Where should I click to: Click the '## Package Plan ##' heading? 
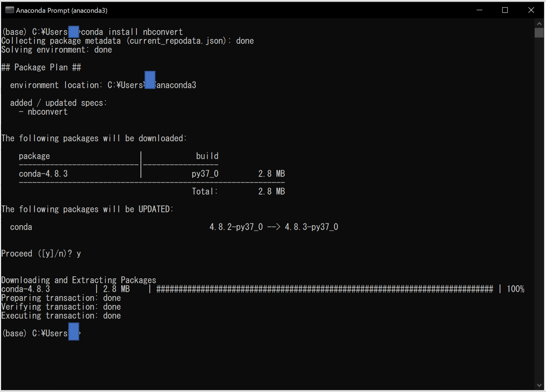pyautogui.click(x=41, y=67)
